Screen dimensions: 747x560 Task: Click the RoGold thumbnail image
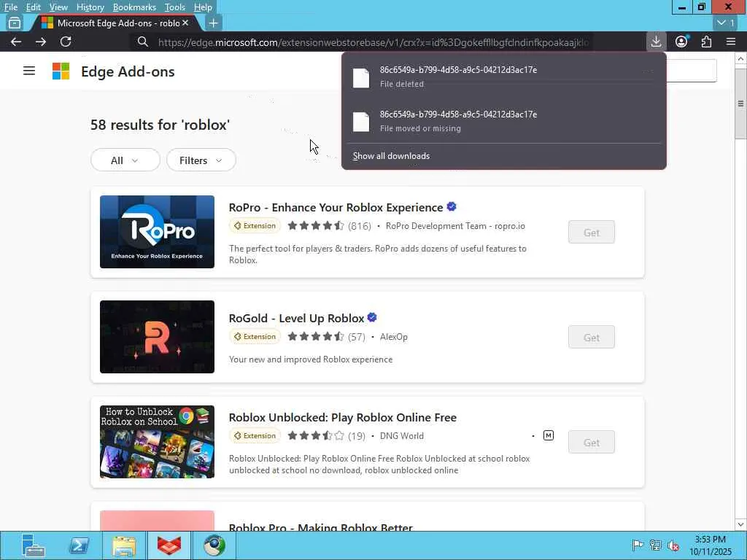click(158, 337)
